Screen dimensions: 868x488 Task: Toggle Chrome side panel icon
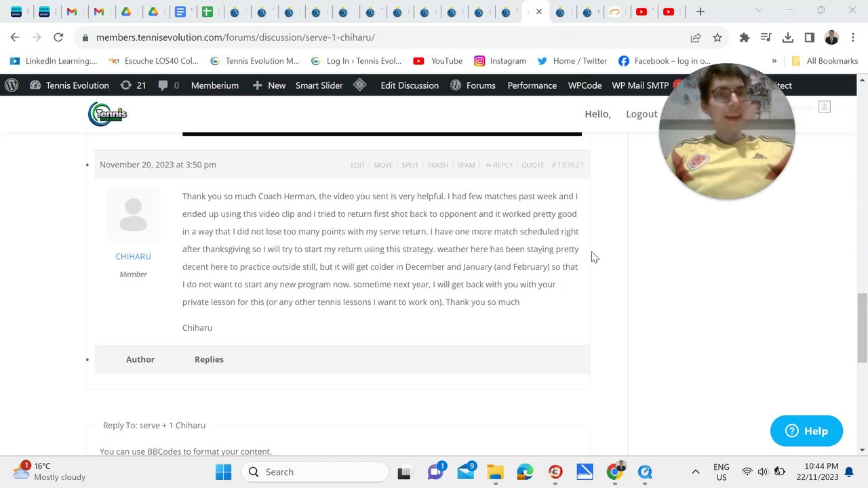(x=809, y=37)
